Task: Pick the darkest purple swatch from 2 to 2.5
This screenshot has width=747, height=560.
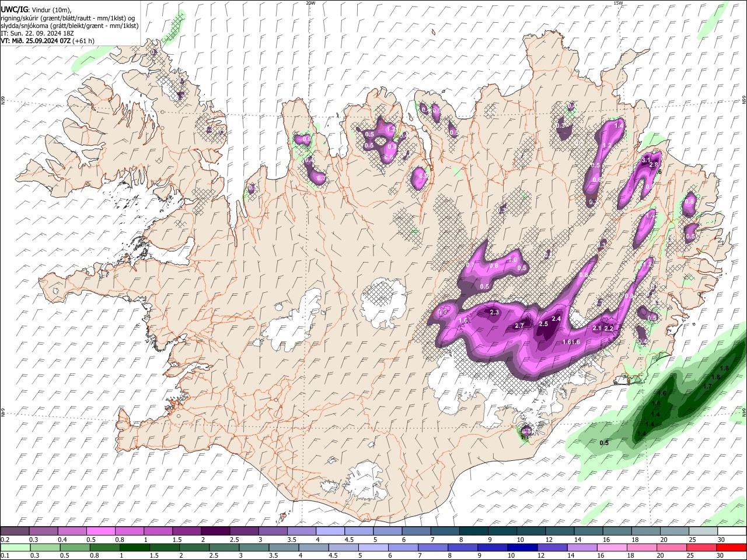Action: pos(217,531)
